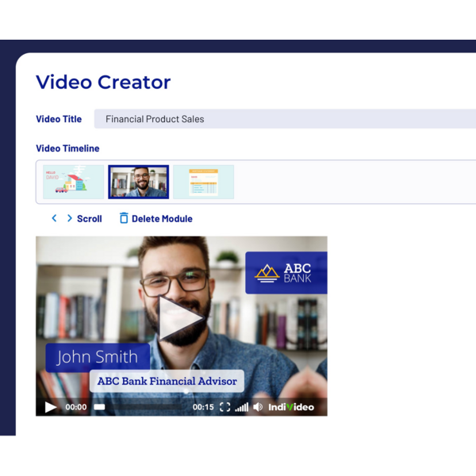476x476 pixels.
Task: Click the 00:15 duration display
Action: 203,407
